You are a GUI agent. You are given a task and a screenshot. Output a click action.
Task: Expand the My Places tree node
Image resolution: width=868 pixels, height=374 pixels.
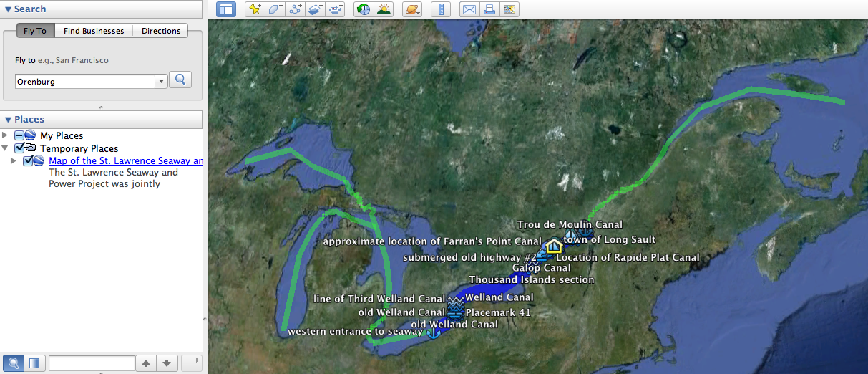[x=6, y=135]
